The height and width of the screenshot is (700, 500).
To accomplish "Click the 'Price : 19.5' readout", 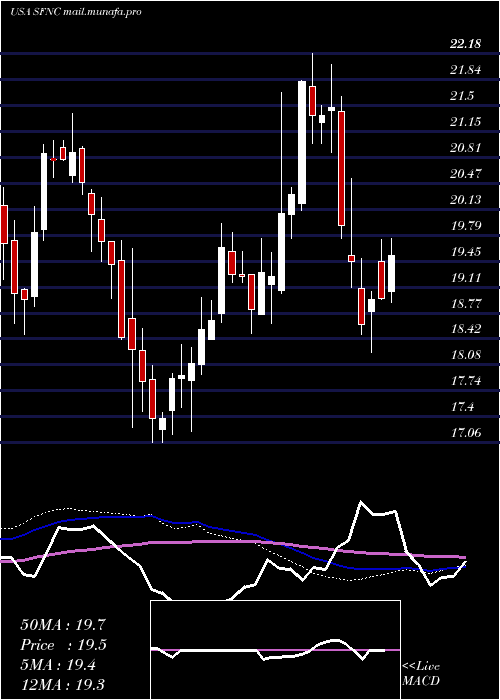I will [x=63, y=645].
